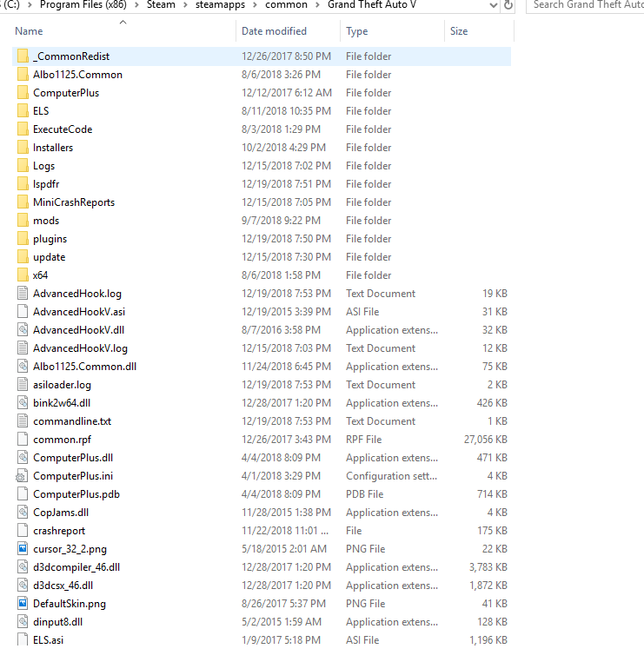Screen dimensions: 644x662
Task: Select the Installers folder name
Action: (53, 148)
